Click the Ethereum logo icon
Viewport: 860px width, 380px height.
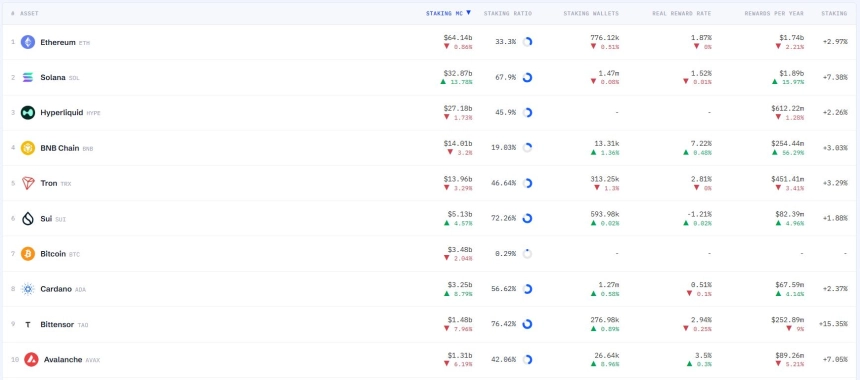pyautogui.click(x=28, y=42)
